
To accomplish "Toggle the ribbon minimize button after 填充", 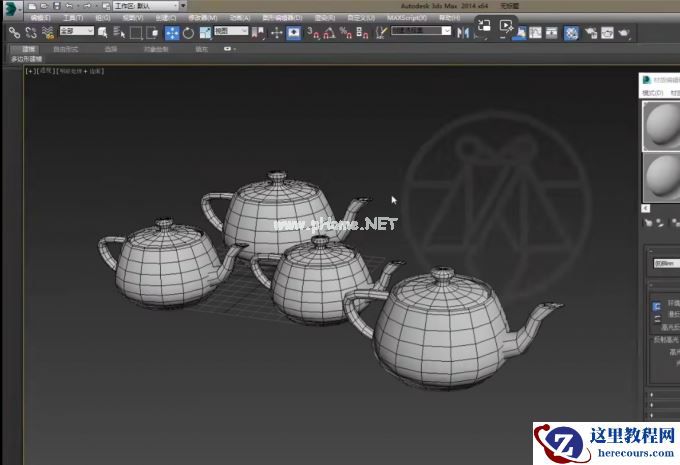I will click(230, 49).
